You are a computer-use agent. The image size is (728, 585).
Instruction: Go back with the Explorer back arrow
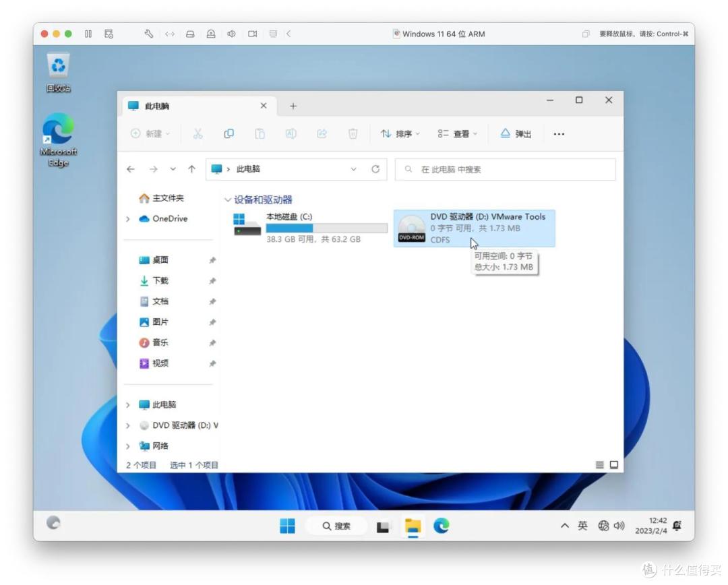[131, 169]
